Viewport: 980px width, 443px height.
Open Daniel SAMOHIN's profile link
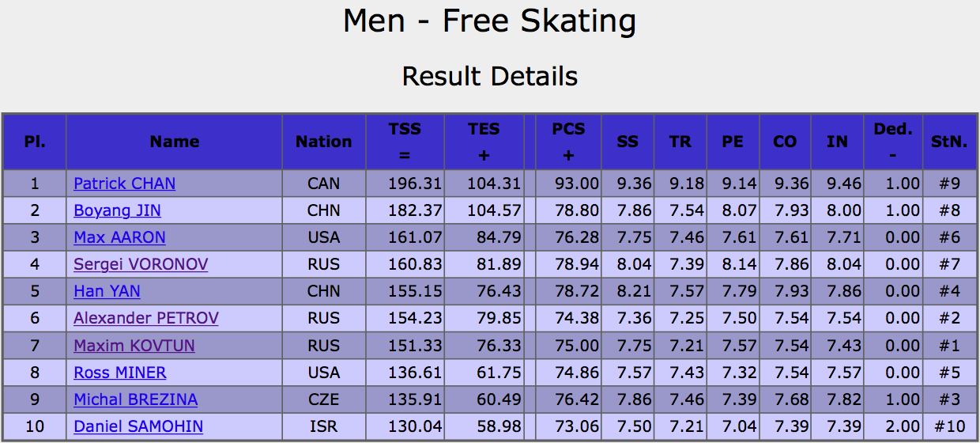pyautogui.click(x=138, y=426)
